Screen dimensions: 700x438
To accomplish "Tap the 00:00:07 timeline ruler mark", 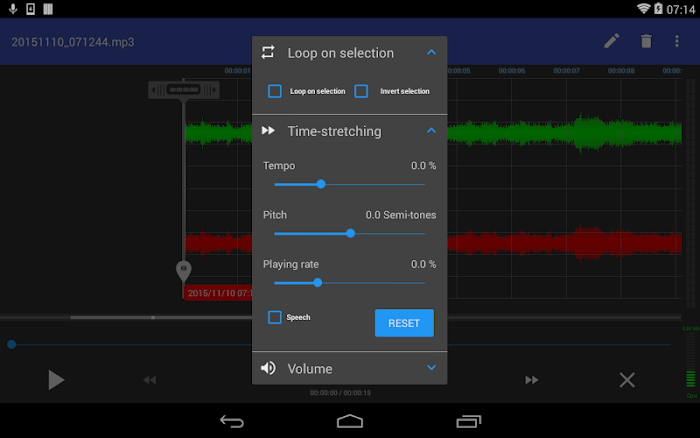I will point(566,71).
